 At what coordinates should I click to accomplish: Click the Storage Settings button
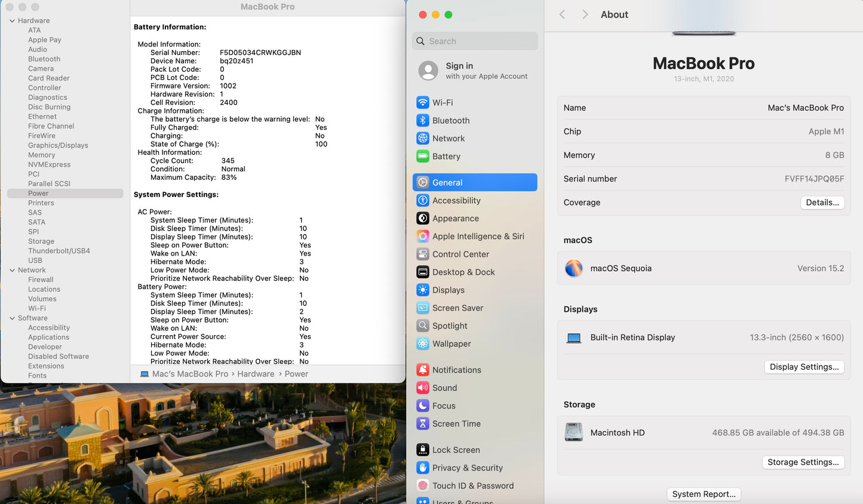pyautogui.click(x=803, y=462)
